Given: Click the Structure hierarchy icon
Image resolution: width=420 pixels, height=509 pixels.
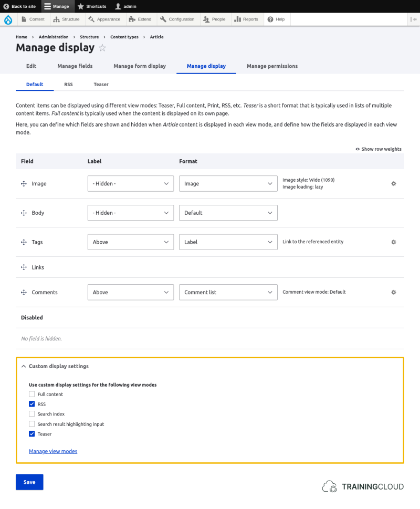Looking at the screenshot, I should pyautogui.click(x=56, y=19).
